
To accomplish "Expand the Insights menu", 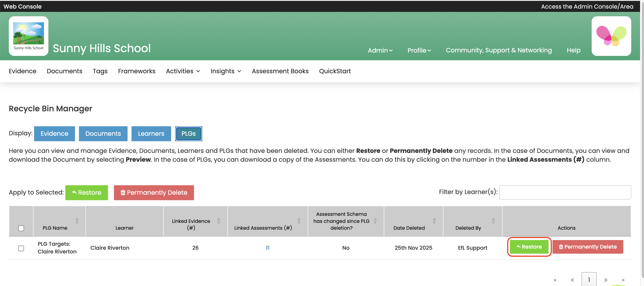I will (225, 71).
